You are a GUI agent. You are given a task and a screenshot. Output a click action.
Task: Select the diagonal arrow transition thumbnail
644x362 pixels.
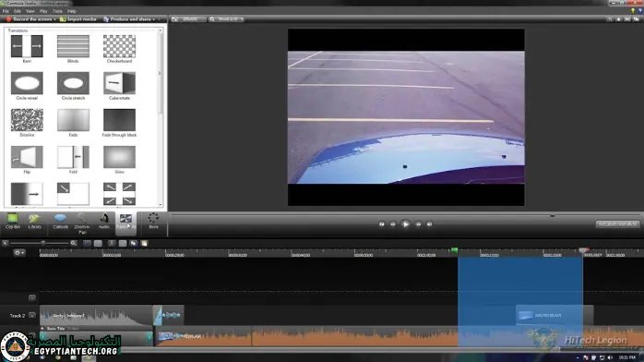tap(73, 194)
